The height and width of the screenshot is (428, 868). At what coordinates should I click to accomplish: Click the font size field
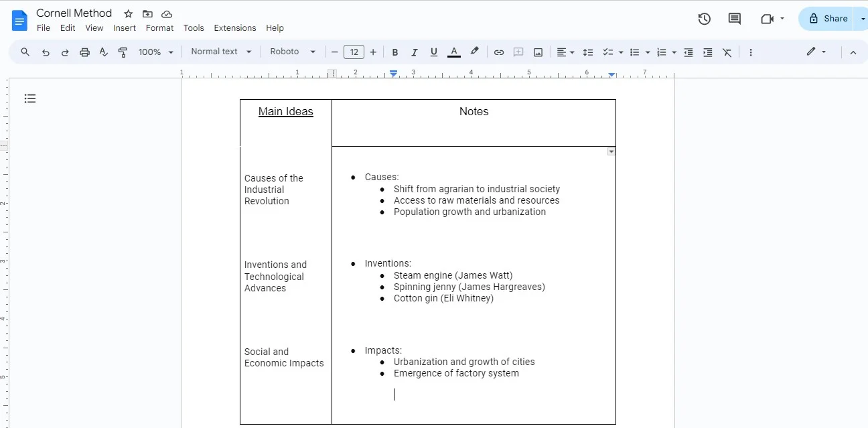coord(354,52)
